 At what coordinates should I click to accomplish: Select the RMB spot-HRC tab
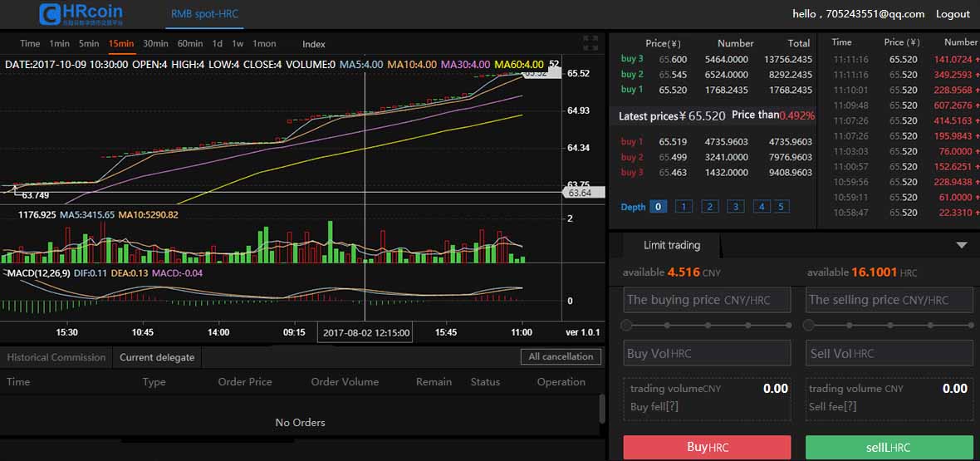tap(204, 14)
